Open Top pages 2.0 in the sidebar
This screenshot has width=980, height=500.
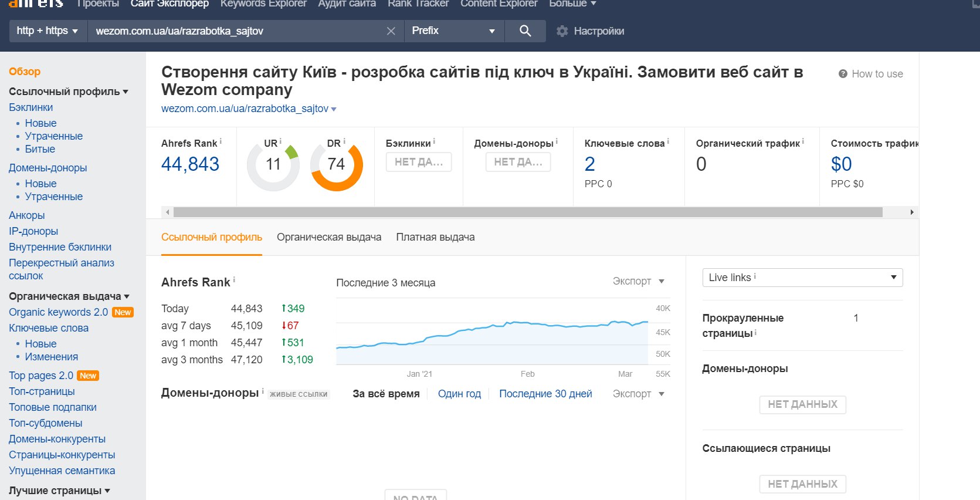[41, 376]
